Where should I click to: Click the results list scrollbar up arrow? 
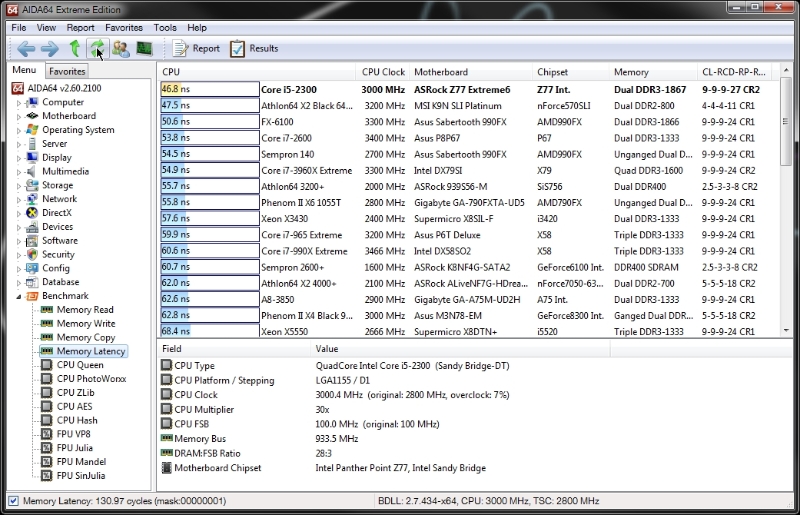[x=786, y=70]
